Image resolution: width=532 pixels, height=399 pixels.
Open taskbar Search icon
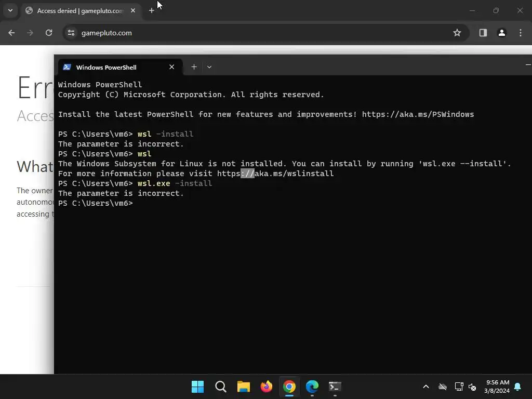point(220,387)
